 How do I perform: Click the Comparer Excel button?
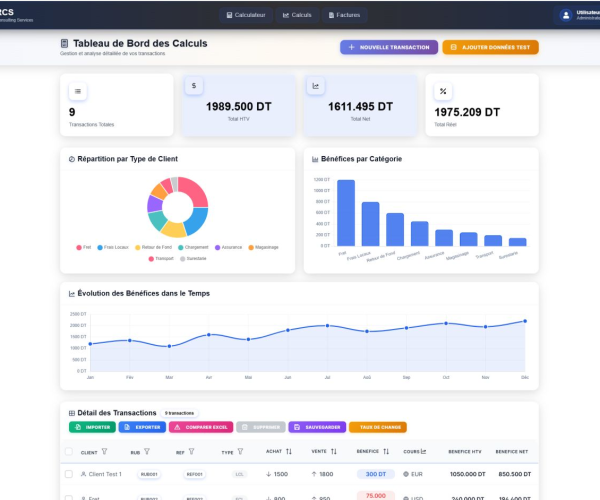coord(201,427)
